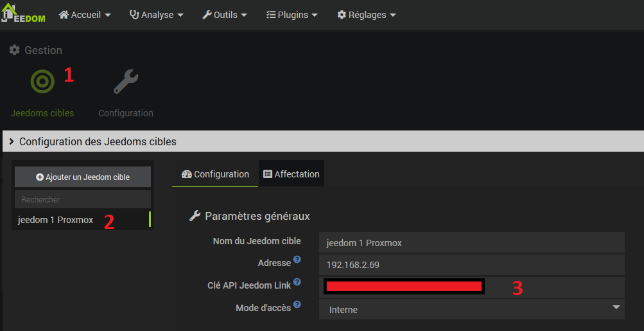The height and width of the screenshot is (331, 644).
Task: Click the Rechercher search field
Action: pyautogui.click(x=83, y=199)
